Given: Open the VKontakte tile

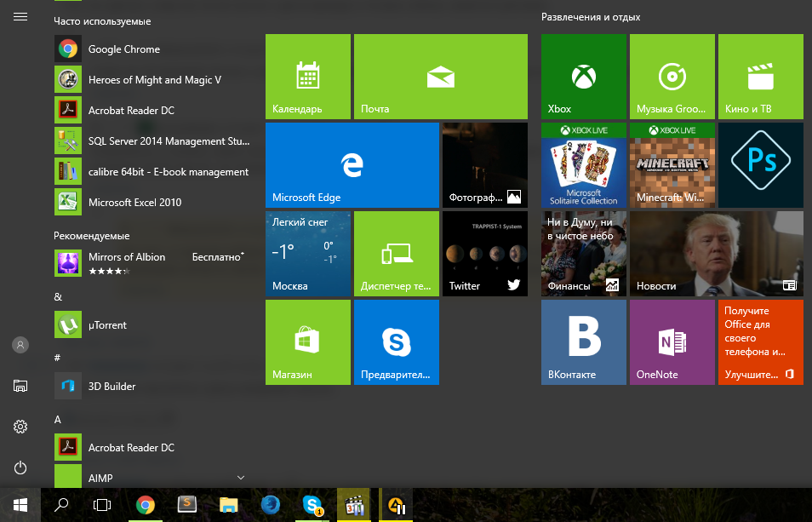Looking at the screenshot, I should [x=583, y=341].
